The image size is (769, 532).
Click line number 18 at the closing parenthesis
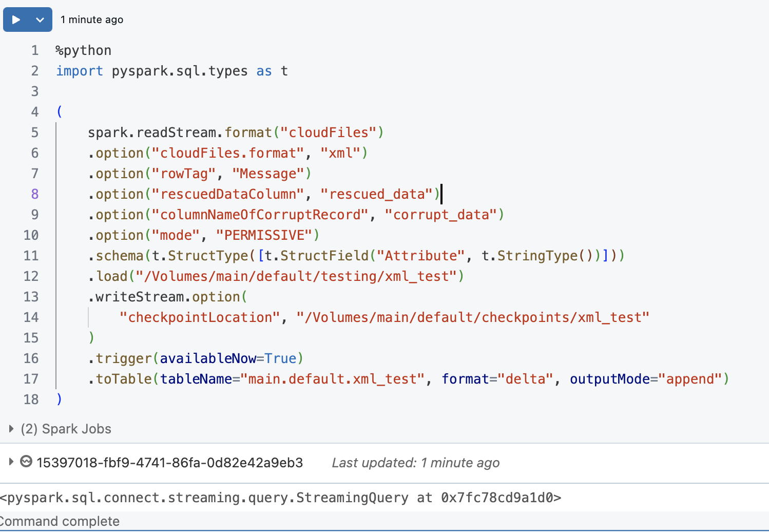point(31,399)
